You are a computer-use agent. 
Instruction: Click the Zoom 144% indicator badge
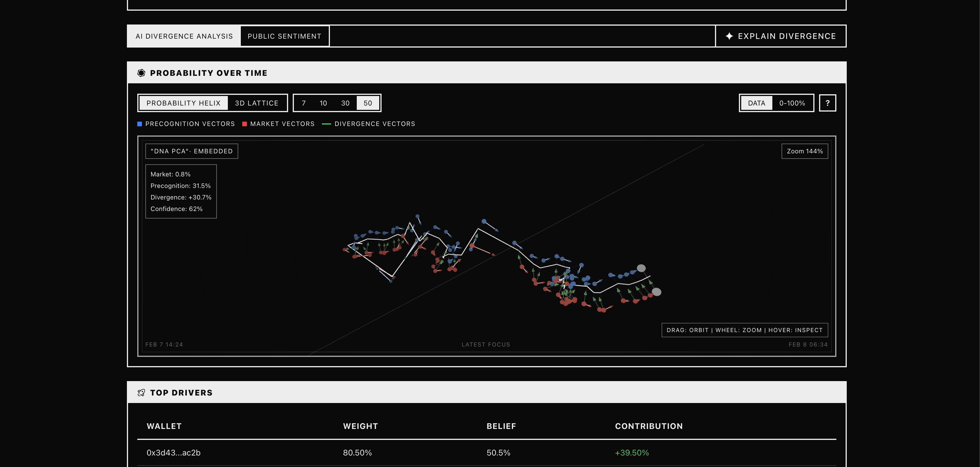805,151
